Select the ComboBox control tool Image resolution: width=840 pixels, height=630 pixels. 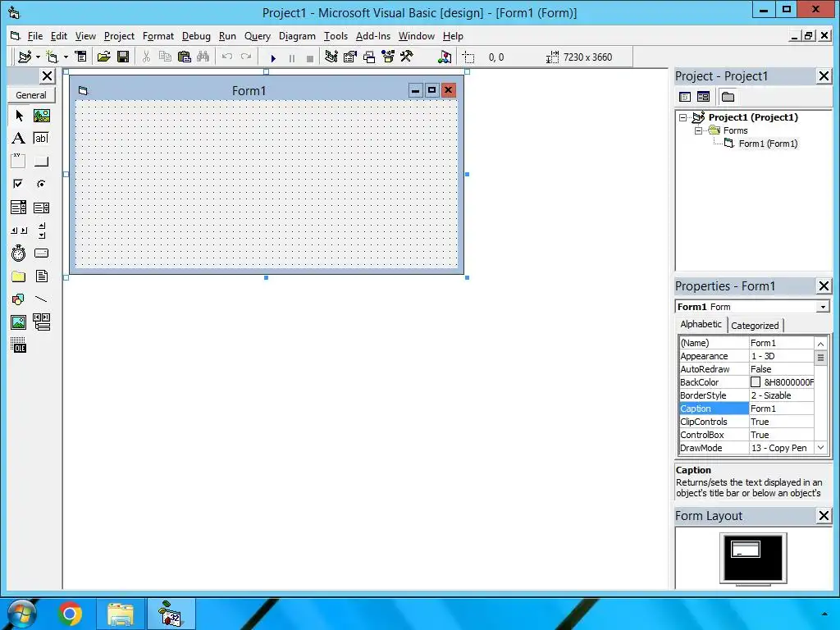point(19,208)
